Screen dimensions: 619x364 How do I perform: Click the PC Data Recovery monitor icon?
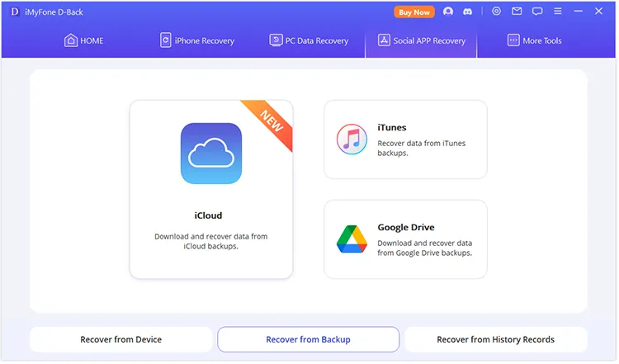click(x=276, y=40)
